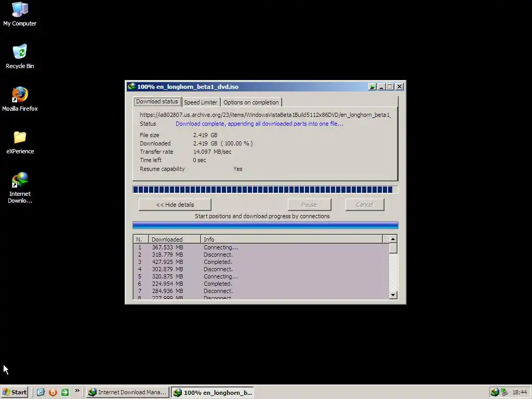
Task: Click the green arrow Quick Launch icon
Action: click(65, 392)
